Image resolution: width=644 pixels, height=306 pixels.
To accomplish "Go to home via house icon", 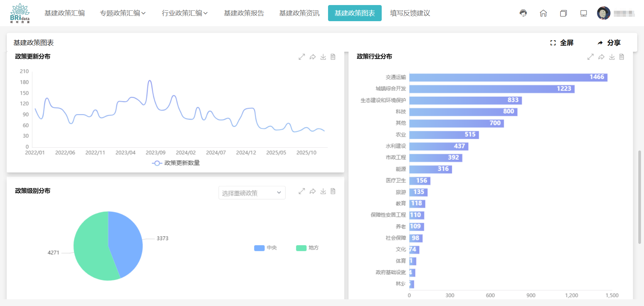I will click(543, 13).
